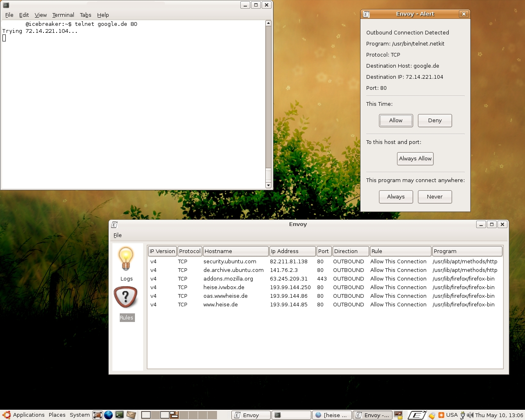Sort the table by Hostname column header
The image size is (525, 420).
pyautogui.click(x=236, y=251)
